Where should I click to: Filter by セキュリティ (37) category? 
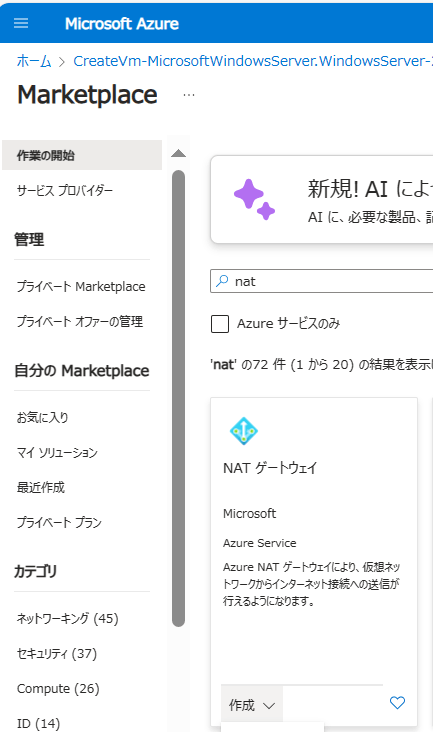57,654
